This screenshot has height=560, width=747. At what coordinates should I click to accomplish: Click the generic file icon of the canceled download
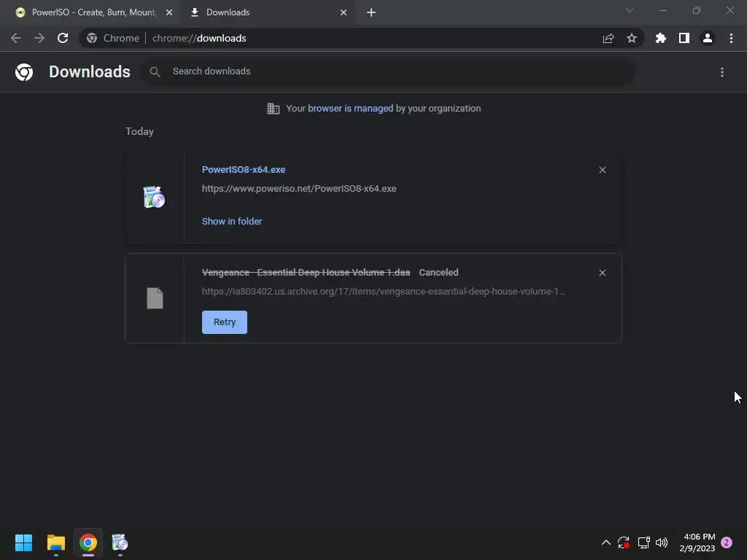click(x=155, y=298)
